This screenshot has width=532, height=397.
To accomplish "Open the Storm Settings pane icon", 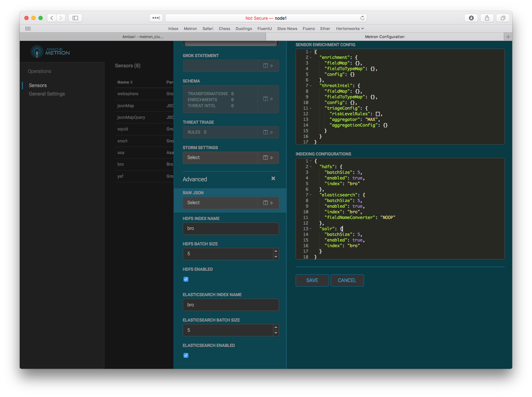I will pos(268,158).
